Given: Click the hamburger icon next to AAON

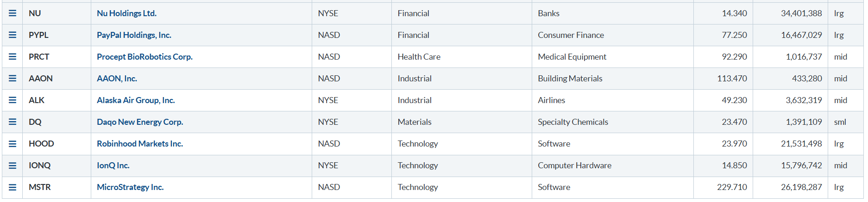Looking at the screenshot, I should [x=13, y=79].
